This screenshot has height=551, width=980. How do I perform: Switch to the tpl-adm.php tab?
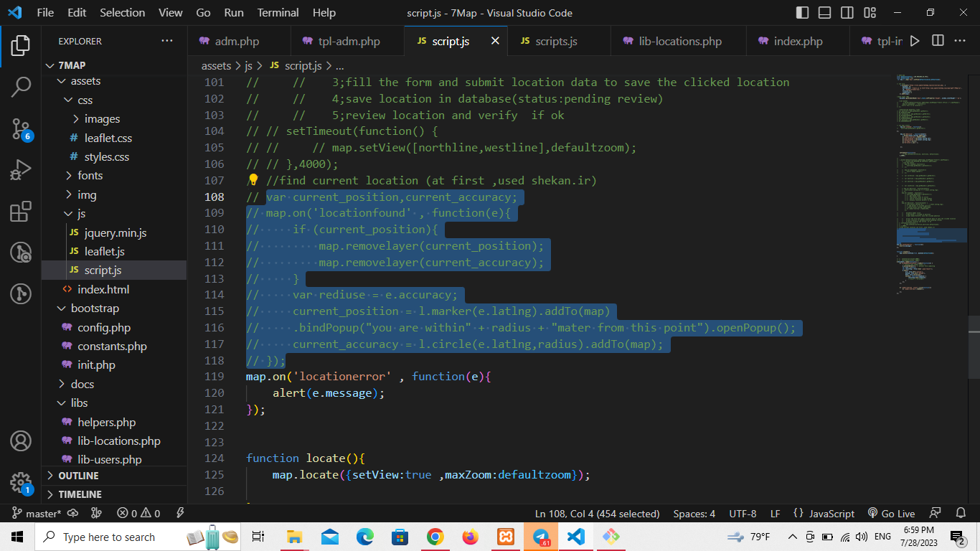pyautogui.click(x=348, y=41)
